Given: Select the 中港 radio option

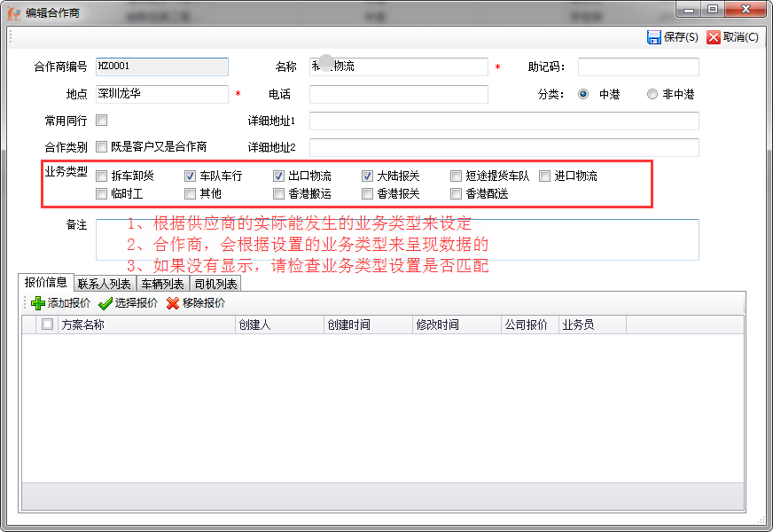Looking at the screenshot, I should click(x=583, y=94).
